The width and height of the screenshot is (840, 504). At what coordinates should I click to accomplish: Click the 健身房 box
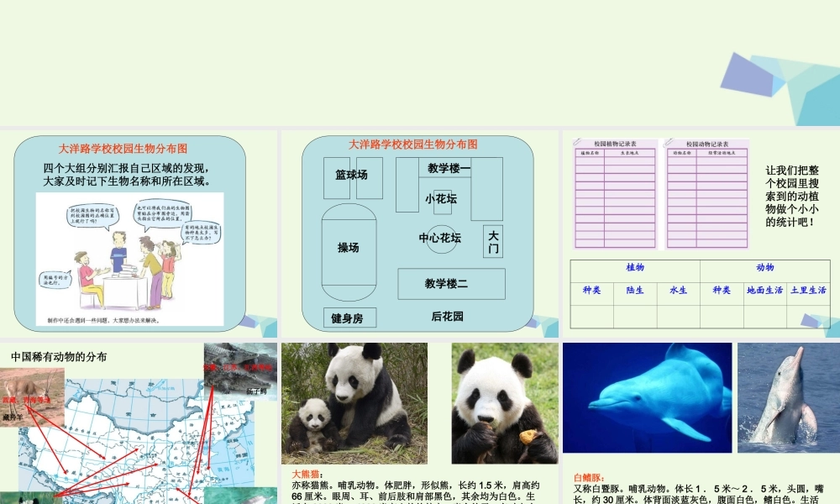point(349,318)
